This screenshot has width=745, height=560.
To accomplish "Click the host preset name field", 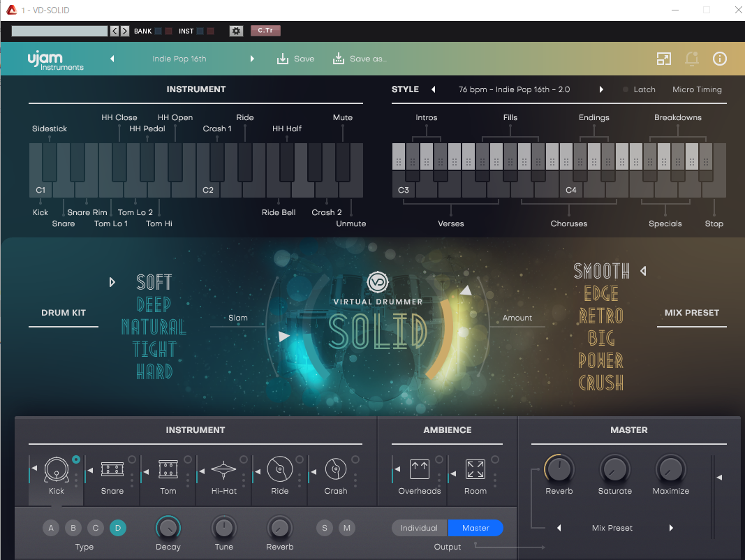I will 59,31.
